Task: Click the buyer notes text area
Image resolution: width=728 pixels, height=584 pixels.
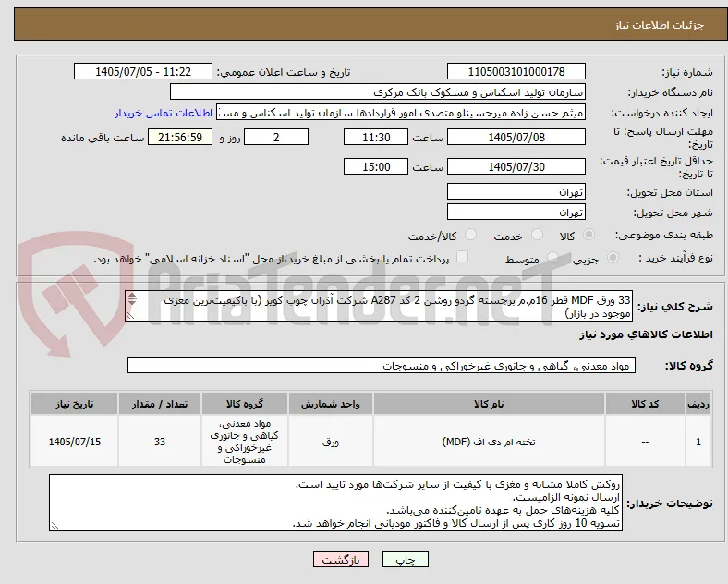Action: tap(335, 504)
